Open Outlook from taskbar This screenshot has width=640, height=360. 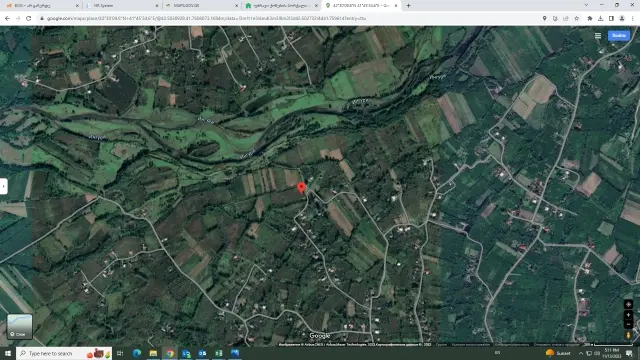pyautogui.click(x=202, y=353)
